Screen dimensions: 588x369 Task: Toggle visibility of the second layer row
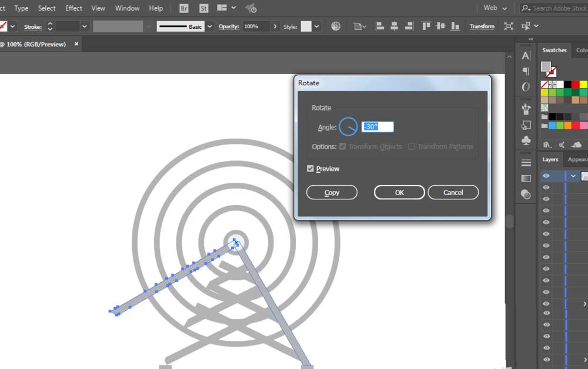(546, 187)
